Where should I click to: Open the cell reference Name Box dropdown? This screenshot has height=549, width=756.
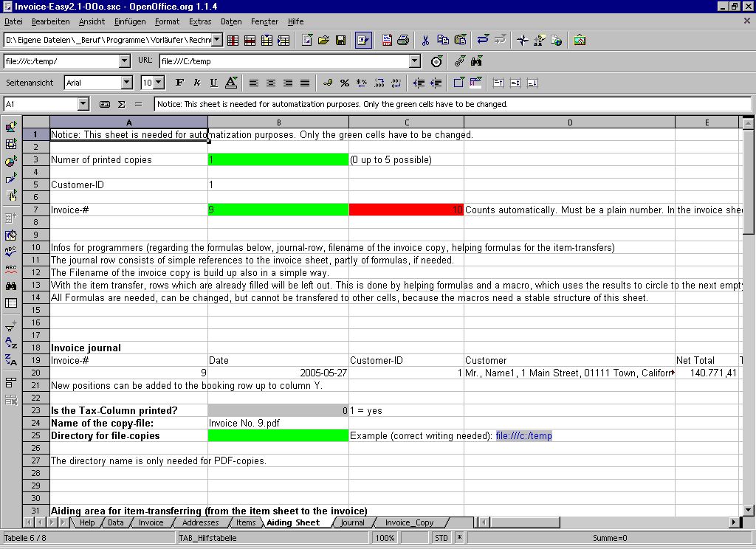pos(83,105)
